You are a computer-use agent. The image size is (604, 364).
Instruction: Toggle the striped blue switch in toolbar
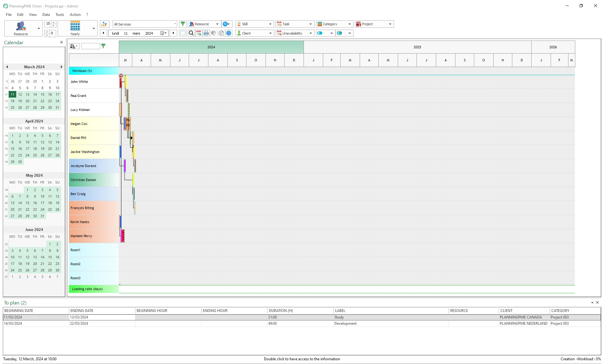click(340, 33)
